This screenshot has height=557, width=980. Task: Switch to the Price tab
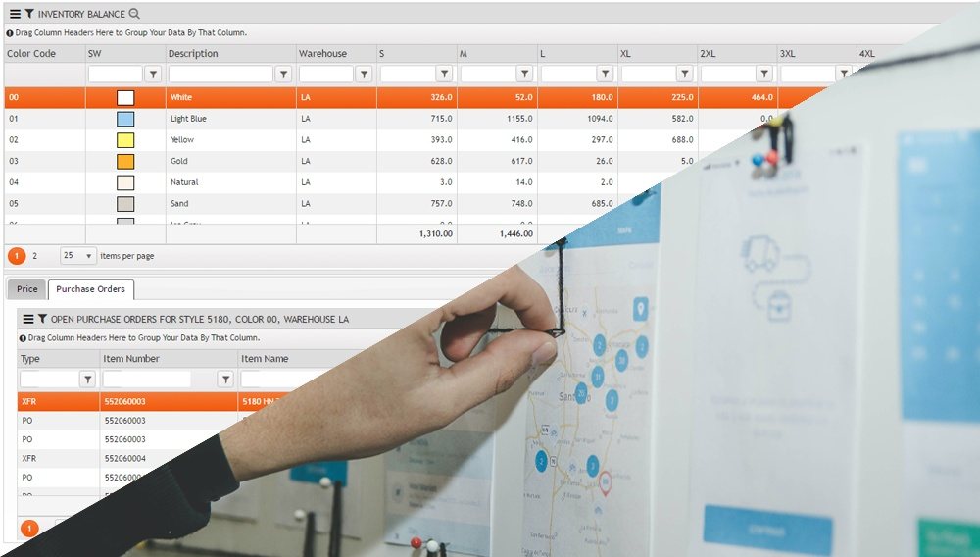pyautogui.click(x=26, y=289)
